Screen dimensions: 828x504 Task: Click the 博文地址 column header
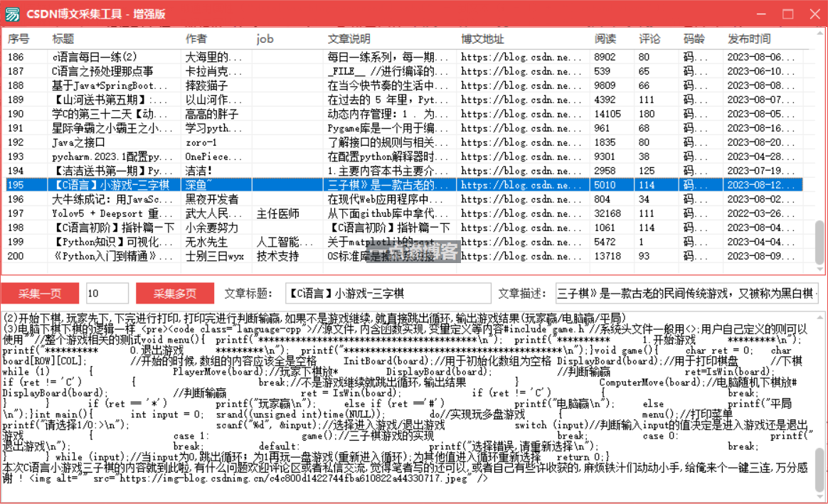[482, 38]
